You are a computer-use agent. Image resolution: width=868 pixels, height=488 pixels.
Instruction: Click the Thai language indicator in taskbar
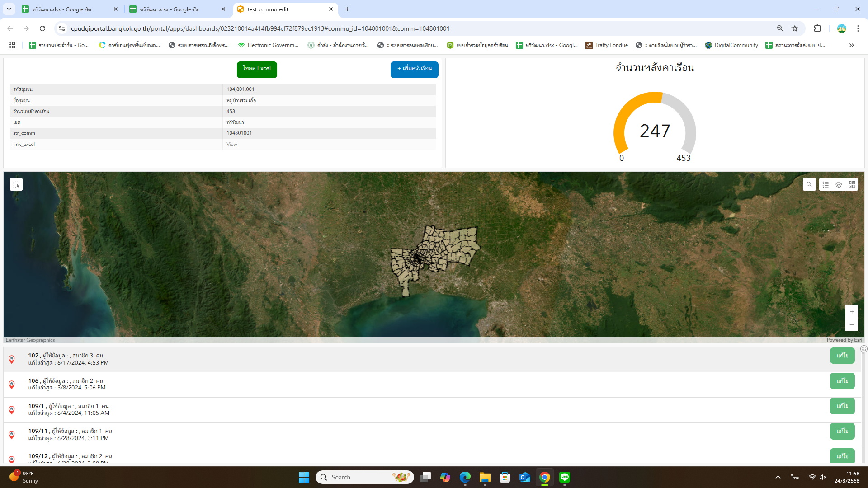coord(795,477)
